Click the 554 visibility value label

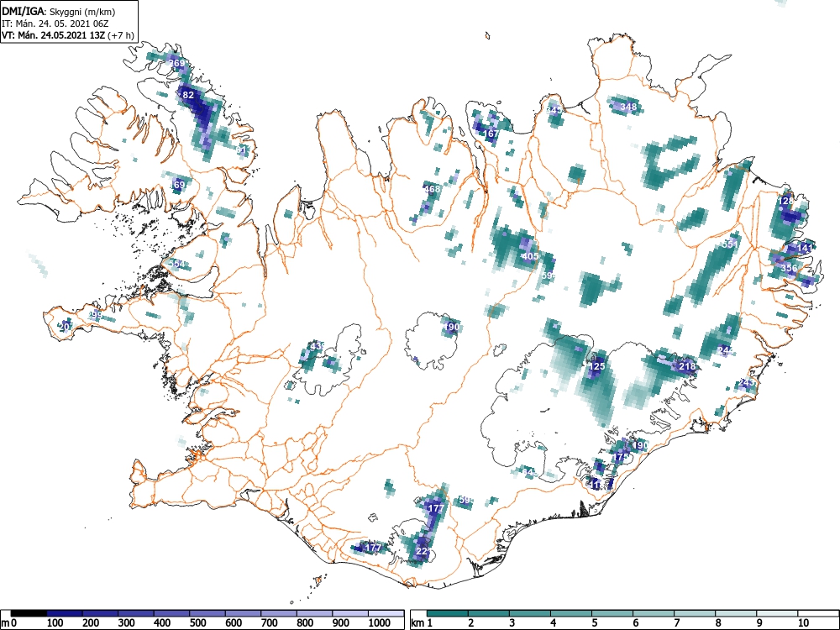(176, 264)
